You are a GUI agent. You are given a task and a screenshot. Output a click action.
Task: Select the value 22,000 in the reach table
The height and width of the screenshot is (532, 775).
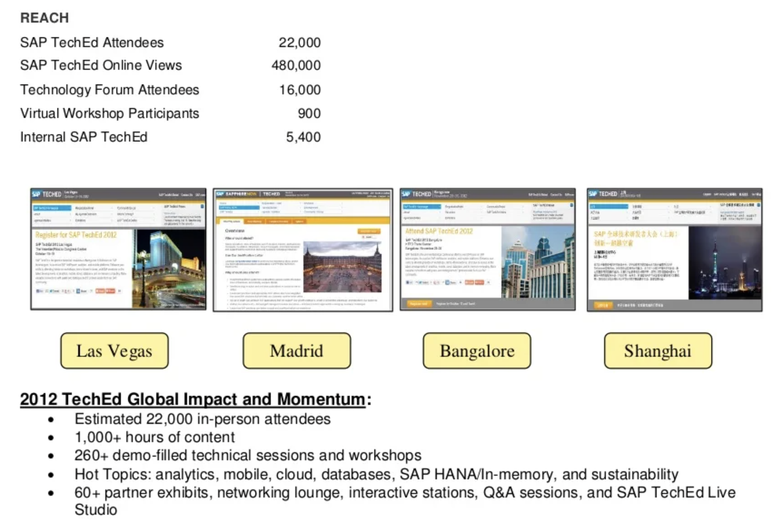click(300, 43)
